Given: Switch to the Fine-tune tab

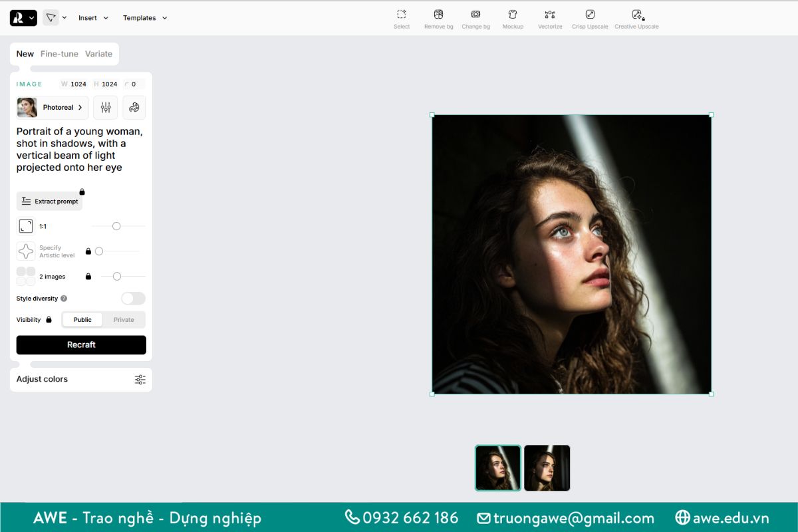Looking at the screenshot, I should pyautogui.click(x=59, y=54).
